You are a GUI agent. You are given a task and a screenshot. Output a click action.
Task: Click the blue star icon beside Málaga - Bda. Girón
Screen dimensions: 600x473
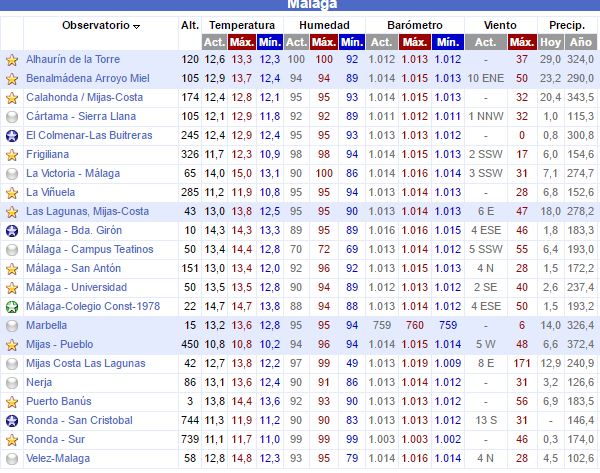[12, 231]
